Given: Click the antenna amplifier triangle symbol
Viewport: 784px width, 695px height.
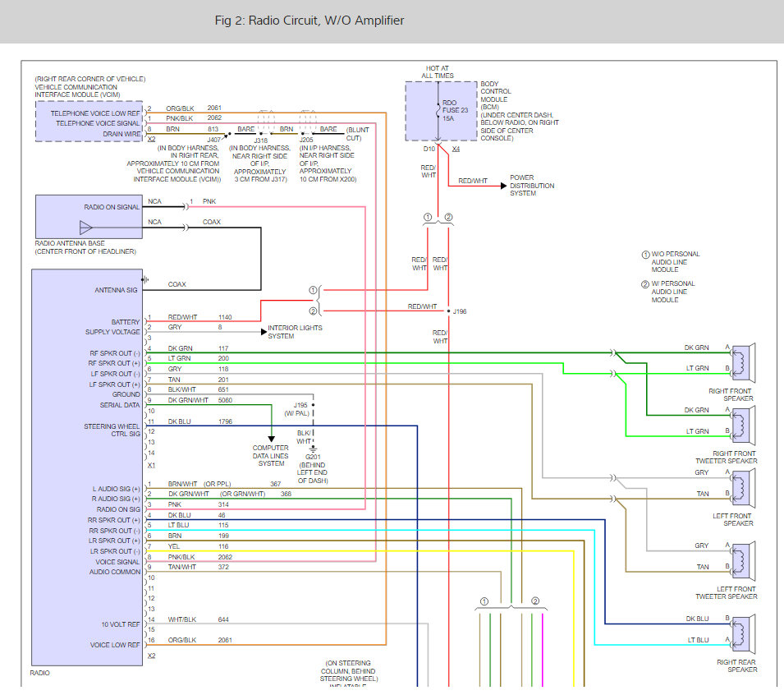Looking at the screenshot, I should [85, 228].
